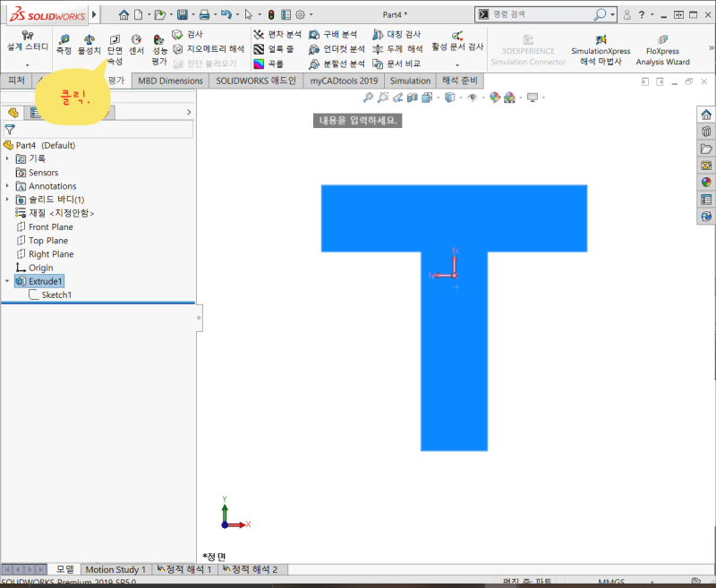Viewport: 716px width, 588px height.
Task: Open Design Library in right task pane
Action: point(706,132)
